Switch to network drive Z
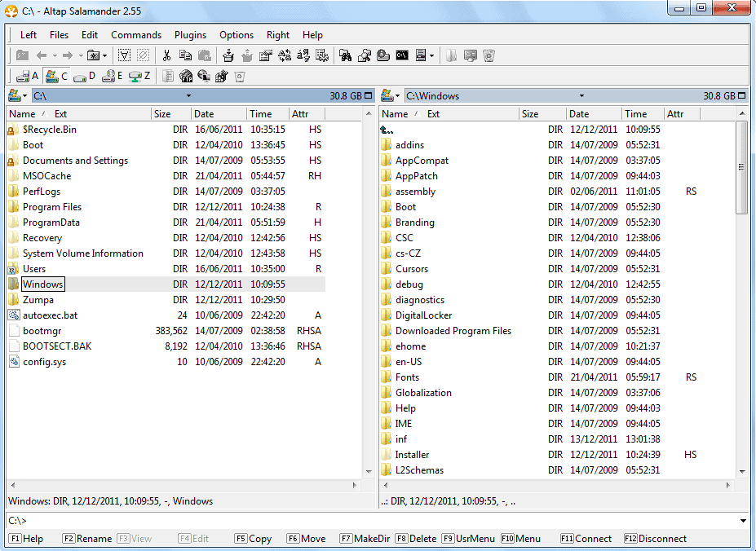This screenshot has width=756, height=551. 139,76
